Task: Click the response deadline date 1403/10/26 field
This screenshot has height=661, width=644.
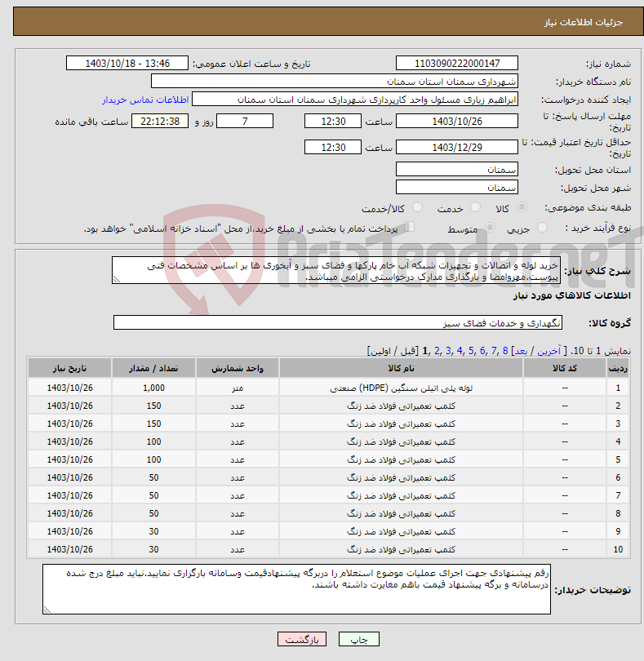Action: click(x=457, y=122)
